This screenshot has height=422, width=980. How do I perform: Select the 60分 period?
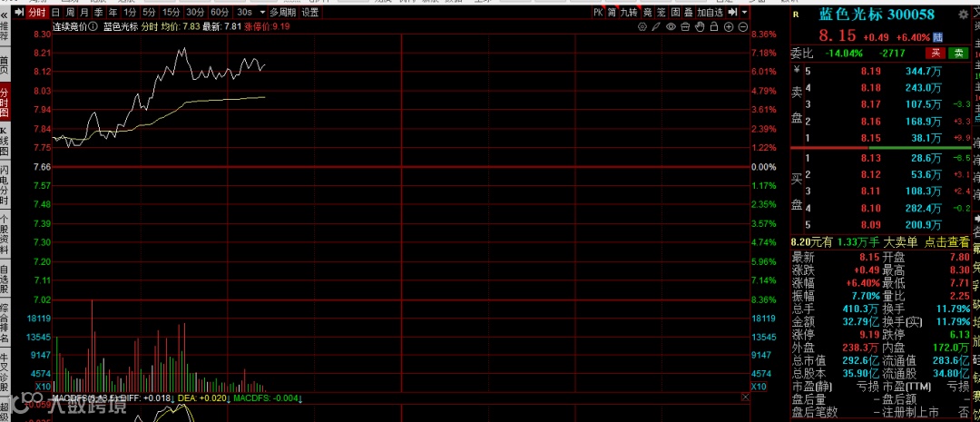pyautogui.click(x=220, y=13)
